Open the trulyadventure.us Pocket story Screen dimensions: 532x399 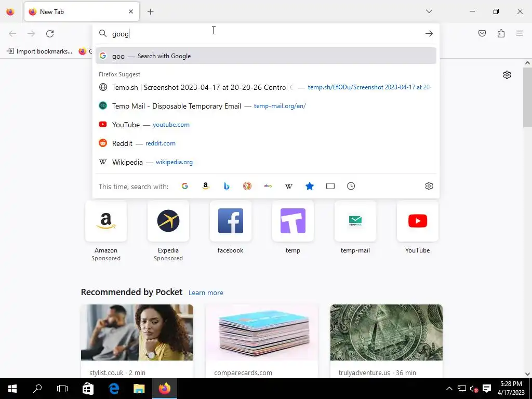click(387, 341)
